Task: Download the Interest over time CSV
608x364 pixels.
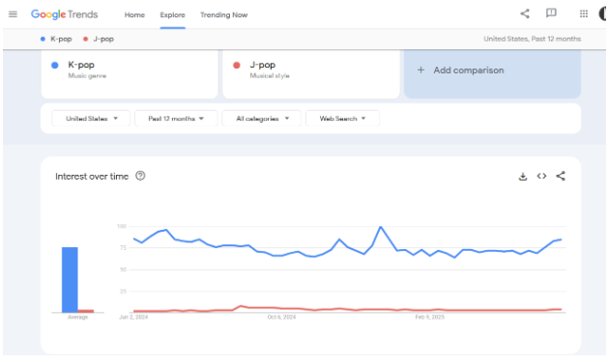Action: tap(523, 177)
